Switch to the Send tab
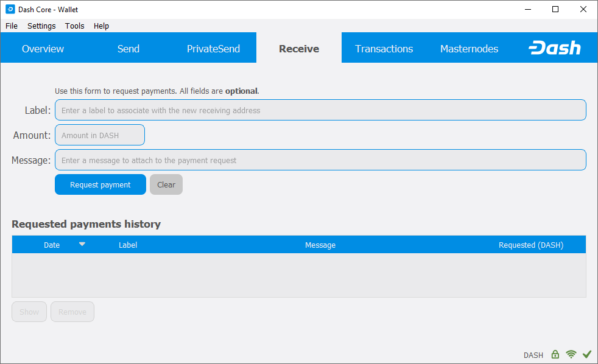598x364 pixels. pos(128,49)
